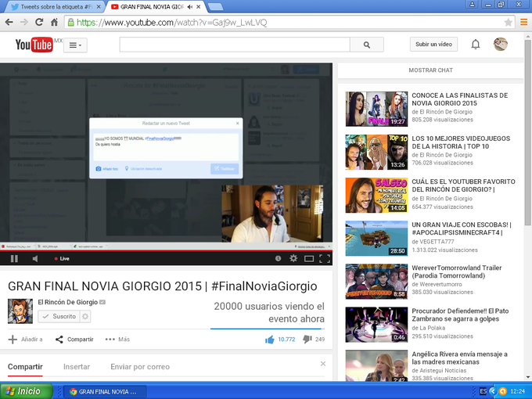This screenshot has height=399, width=532.
Task: Focus the YouTube search box
Action: tap(235, 45)
